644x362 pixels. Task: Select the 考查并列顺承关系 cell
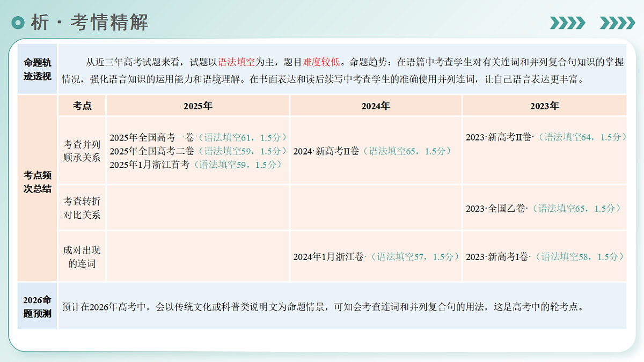pyautogui.click(x=82, y=151)
